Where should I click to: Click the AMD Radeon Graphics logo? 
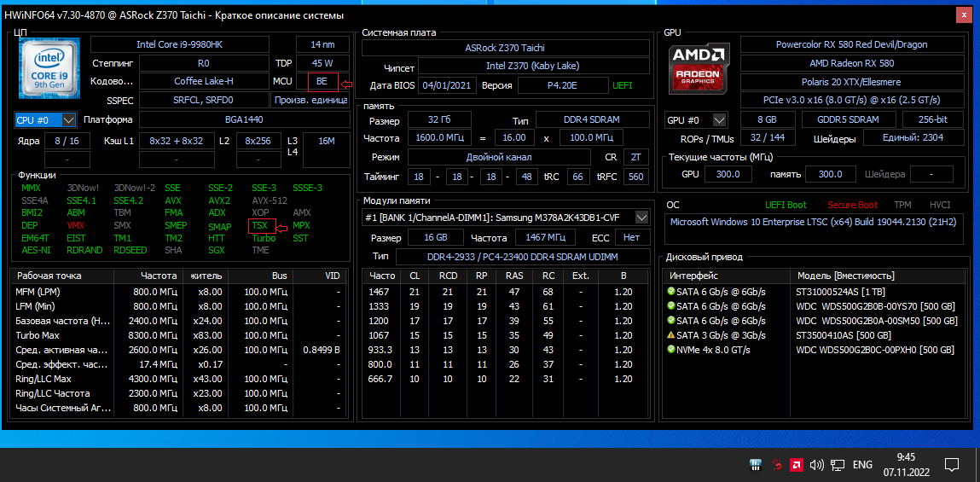[699, 69]
